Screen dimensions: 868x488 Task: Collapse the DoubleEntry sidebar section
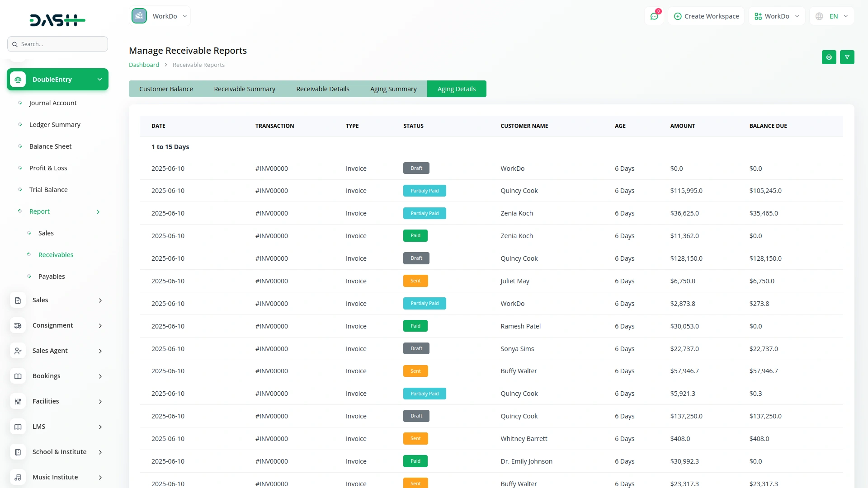57,80
